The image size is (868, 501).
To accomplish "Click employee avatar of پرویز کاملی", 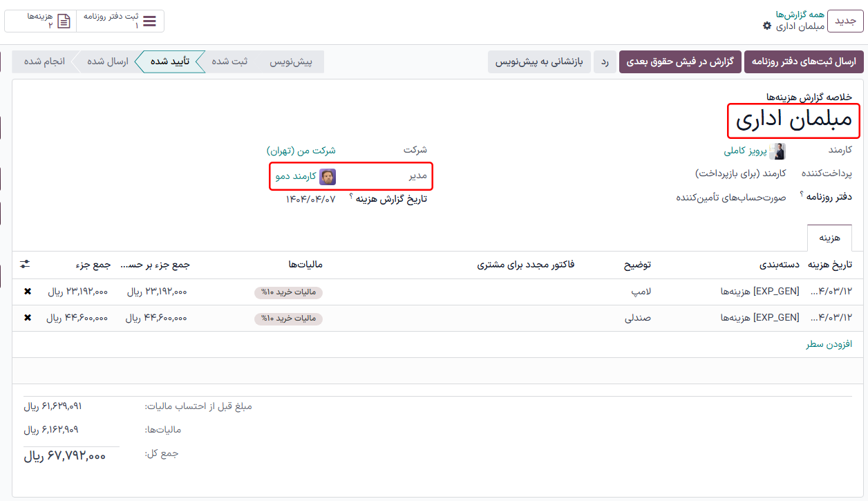I will coord(777,151).
